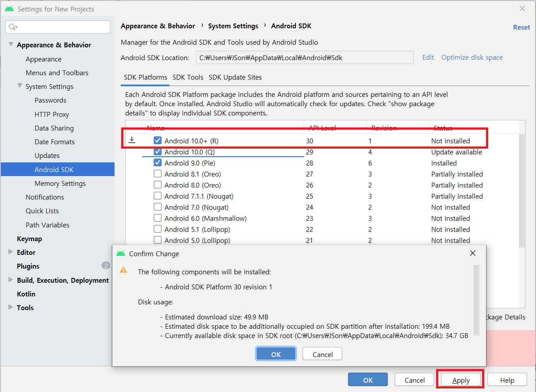Check Android 8.1 (Oreo) checkbox

(x=157, y=174)
